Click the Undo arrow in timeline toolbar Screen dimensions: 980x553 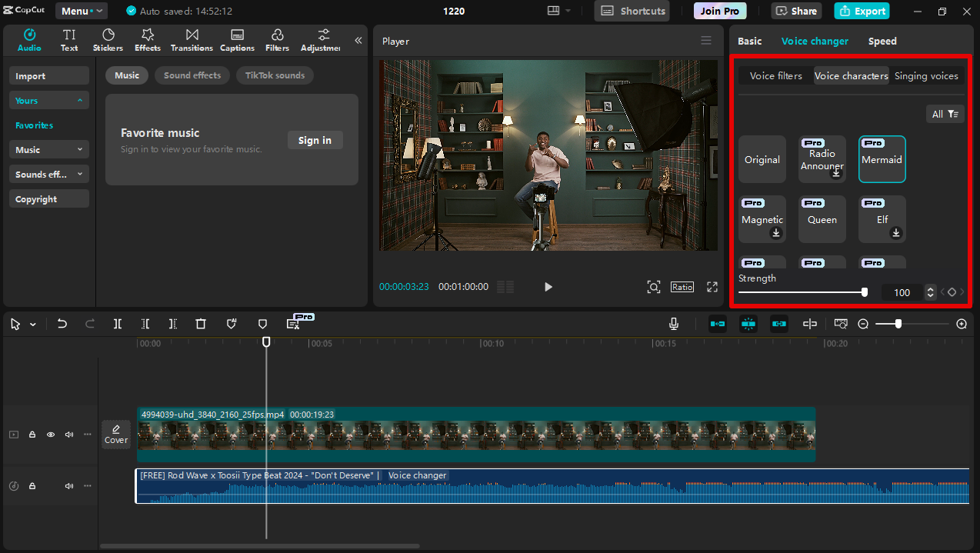tap(62, 324)
